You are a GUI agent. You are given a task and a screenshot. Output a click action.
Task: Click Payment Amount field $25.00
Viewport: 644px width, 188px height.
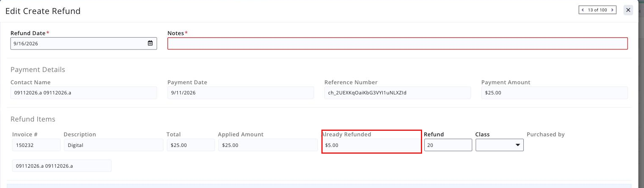coord(555,93)
